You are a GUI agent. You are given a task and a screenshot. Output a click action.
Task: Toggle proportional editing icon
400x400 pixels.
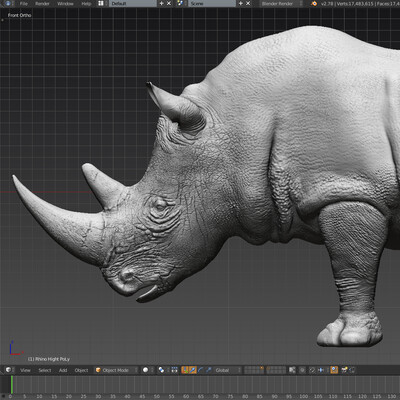[302, 370]
